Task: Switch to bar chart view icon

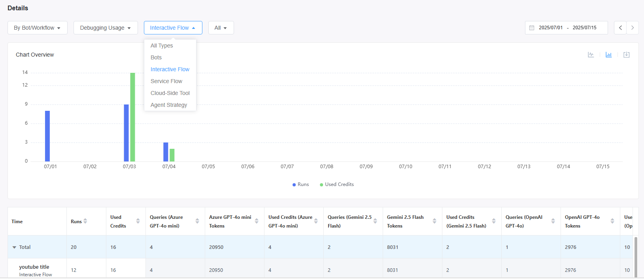Action: point(608,55)
